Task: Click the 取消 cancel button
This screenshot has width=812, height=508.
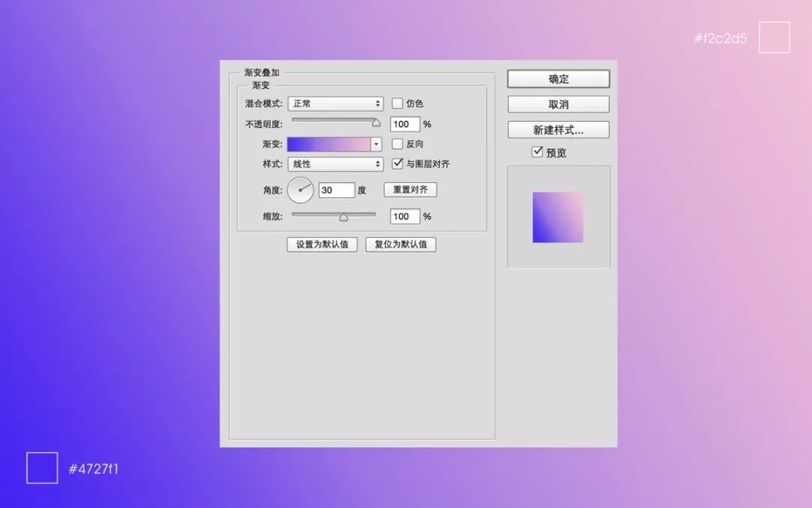Action: tap(558, 105)
